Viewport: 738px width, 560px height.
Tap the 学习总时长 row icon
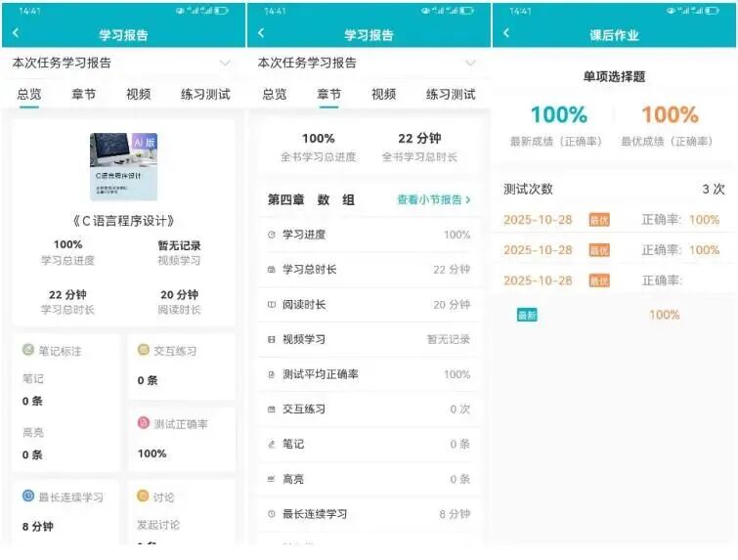click(271, 269)
